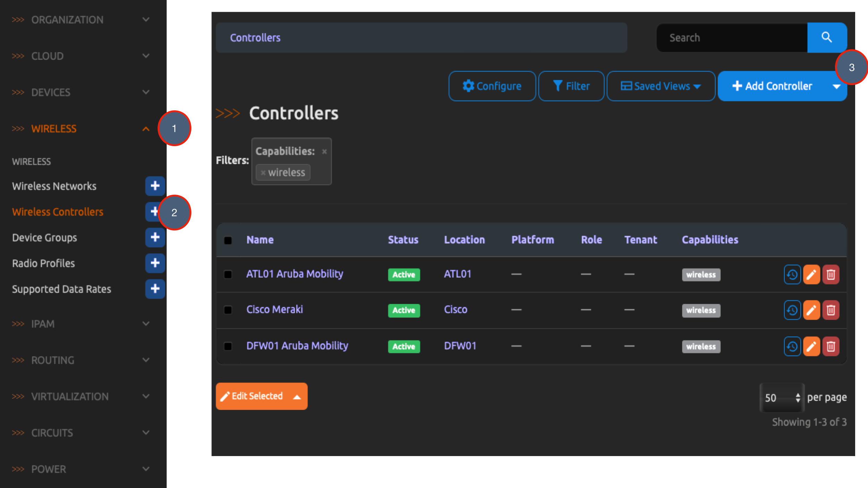Toggle the select-all checkbox in table header

point(228,239)
